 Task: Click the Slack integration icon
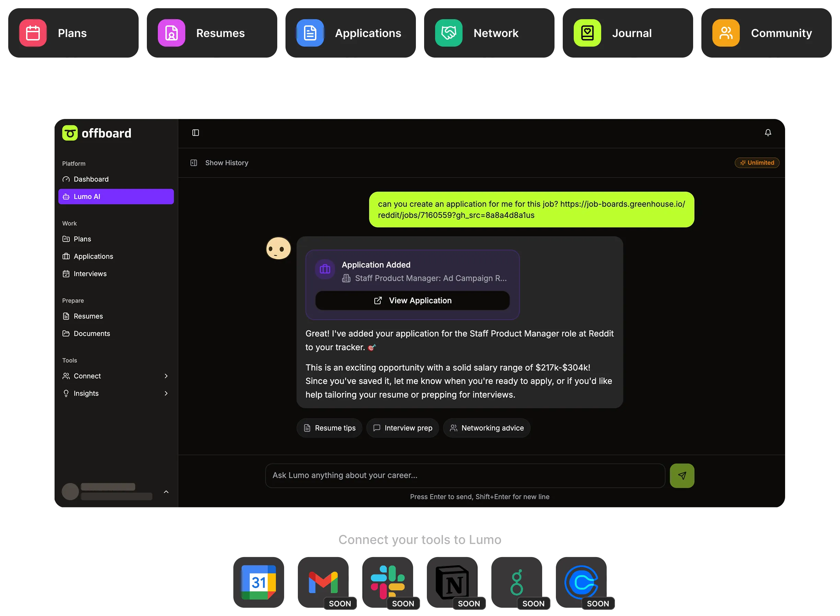coord(387,582)
